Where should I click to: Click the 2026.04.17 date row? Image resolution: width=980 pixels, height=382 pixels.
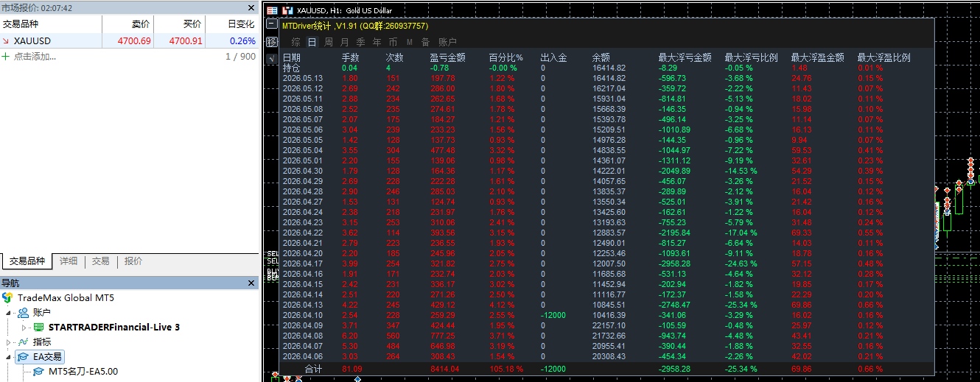(x=303, y=263)
